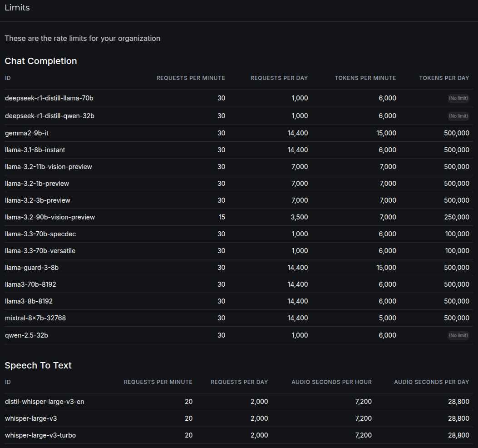Click the Tokens Per Minute column header
This screenshot has height=448, width=478.
click(365, 78)
